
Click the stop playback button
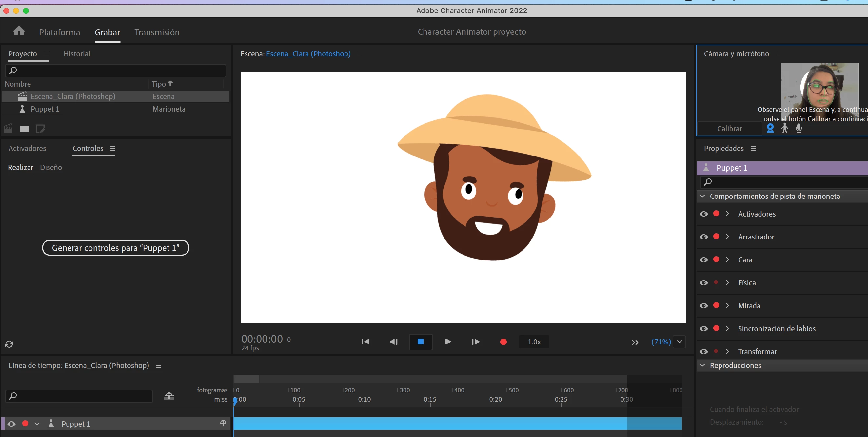(420, 342)
